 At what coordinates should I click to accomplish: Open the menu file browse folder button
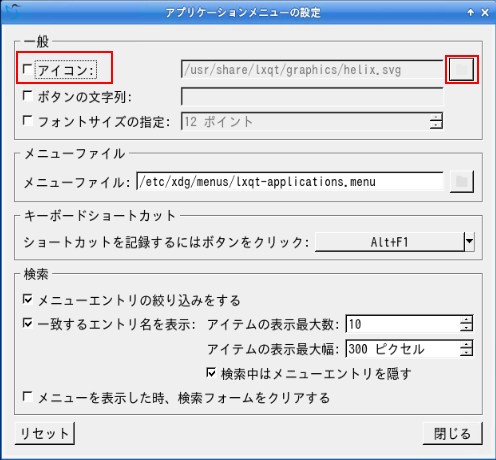pos(461,181)
